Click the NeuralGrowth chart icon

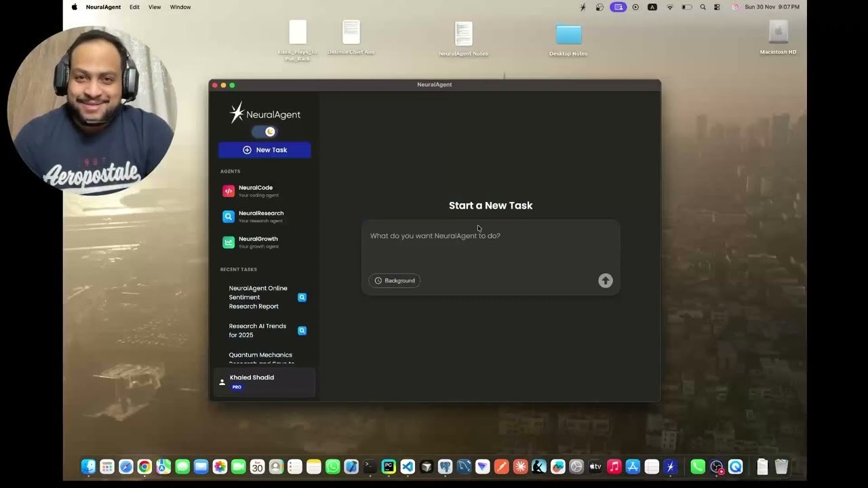coord(229,243)
